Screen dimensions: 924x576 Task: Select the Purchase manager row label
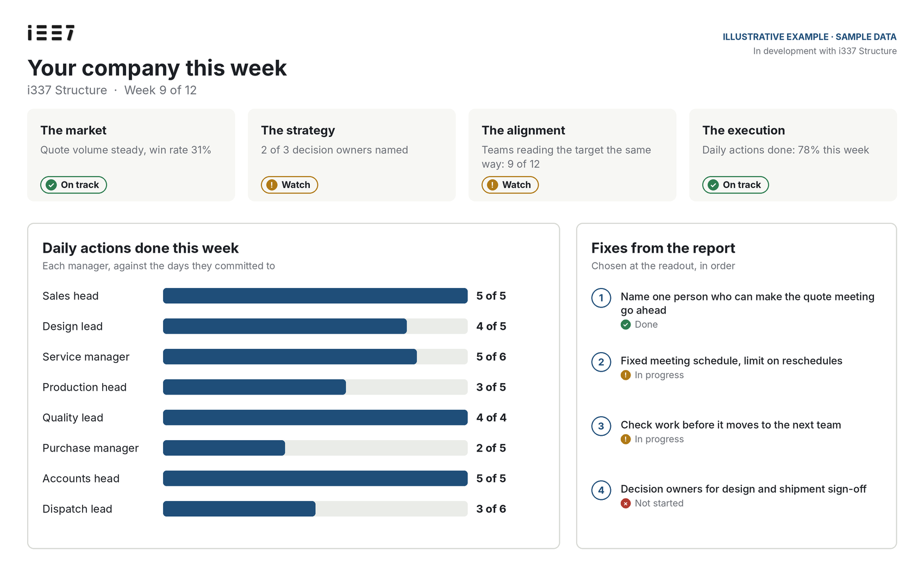tap(90, 448)
